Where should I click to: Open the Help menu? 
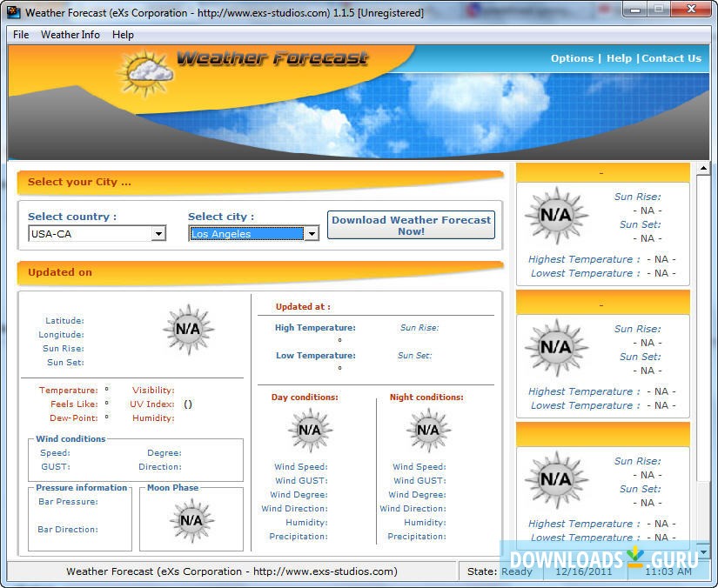pyautogui.click(x=123, y=35)
